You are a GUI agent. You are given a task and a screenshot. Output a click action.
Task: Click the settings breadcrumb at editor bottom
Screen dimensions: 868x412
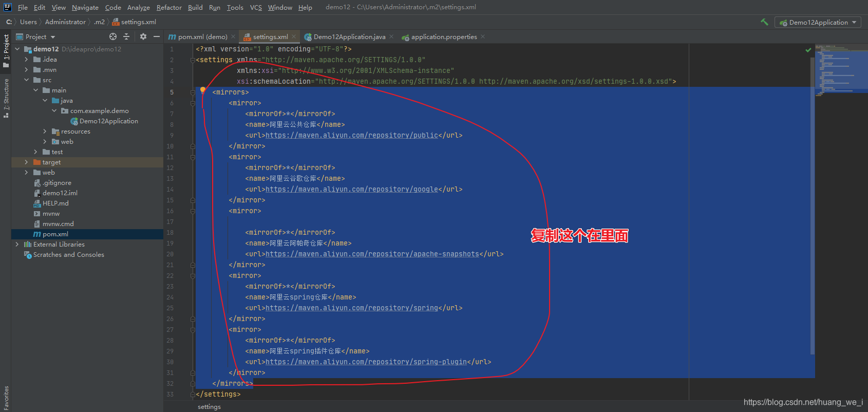click(209, 406)
